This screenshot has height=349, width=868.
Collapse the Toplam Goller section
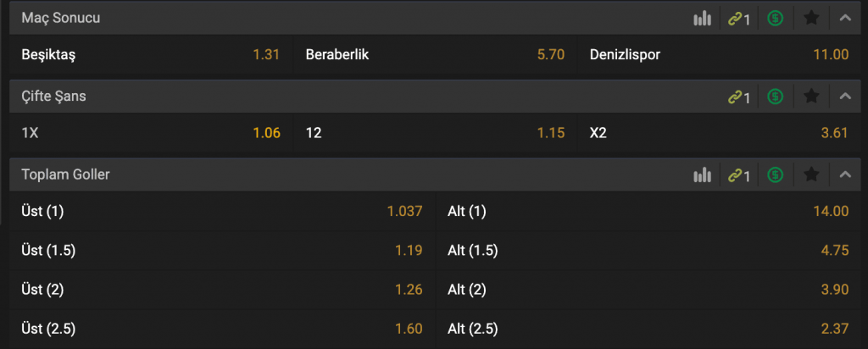pos(845,174)
